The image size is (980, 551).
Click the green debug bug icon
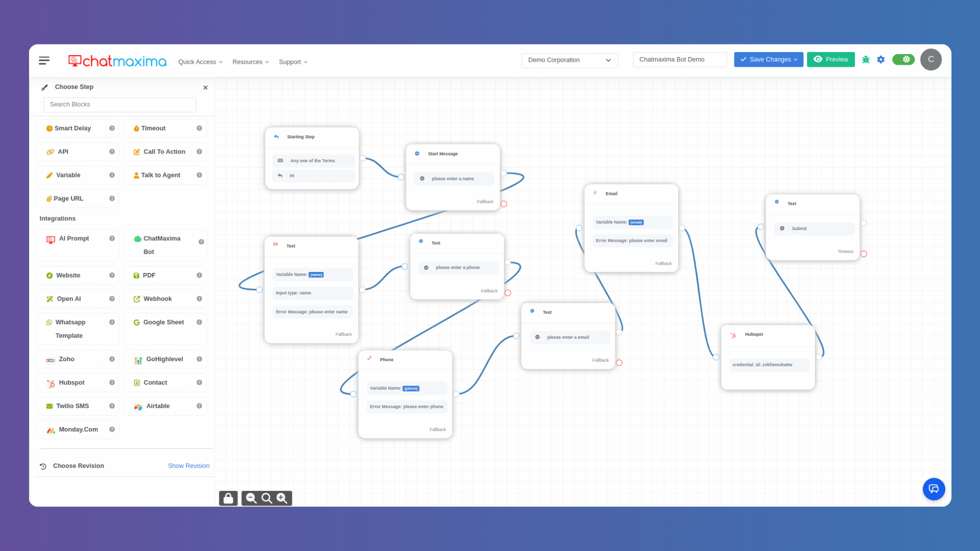coord(865,60)
